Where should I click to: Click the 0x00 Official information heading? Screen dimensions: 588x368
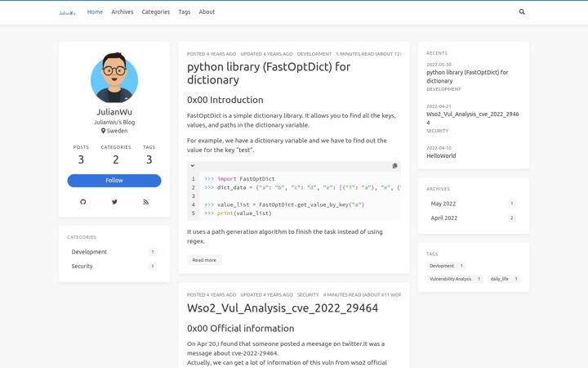coord(240,329)
